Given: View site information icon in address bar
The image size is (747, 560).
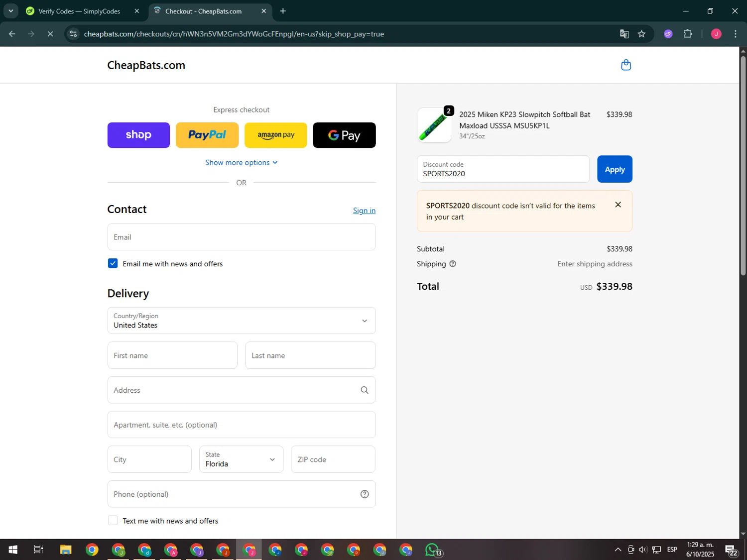Looking at the screenshot, I should [x=73, y=34].
